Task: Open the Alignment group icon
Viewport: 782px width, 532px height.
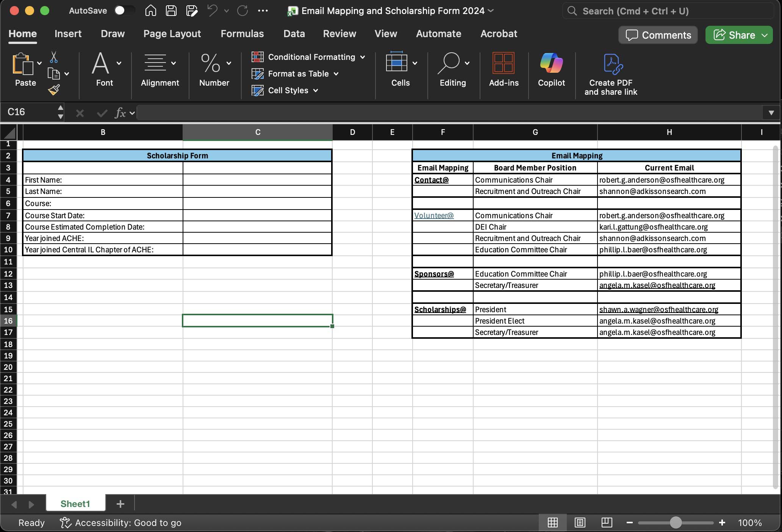Action: 155,63
